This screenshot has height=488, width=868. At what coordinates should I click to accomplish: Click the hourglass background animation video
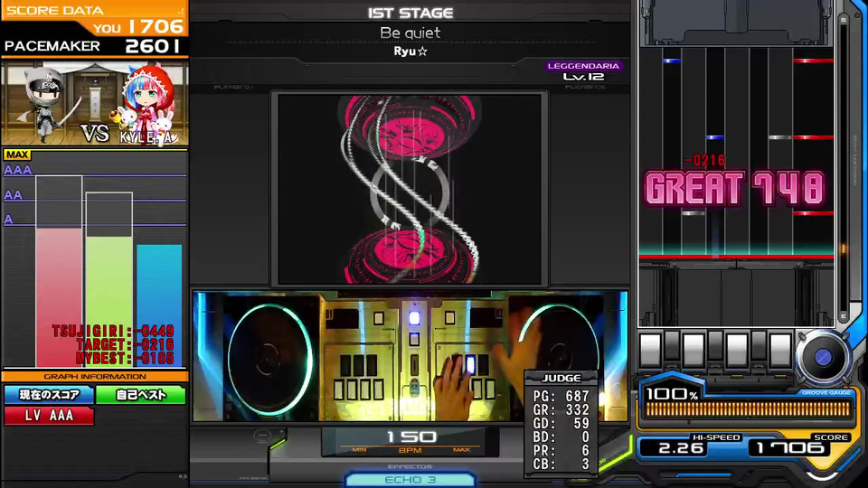point(410,189)
